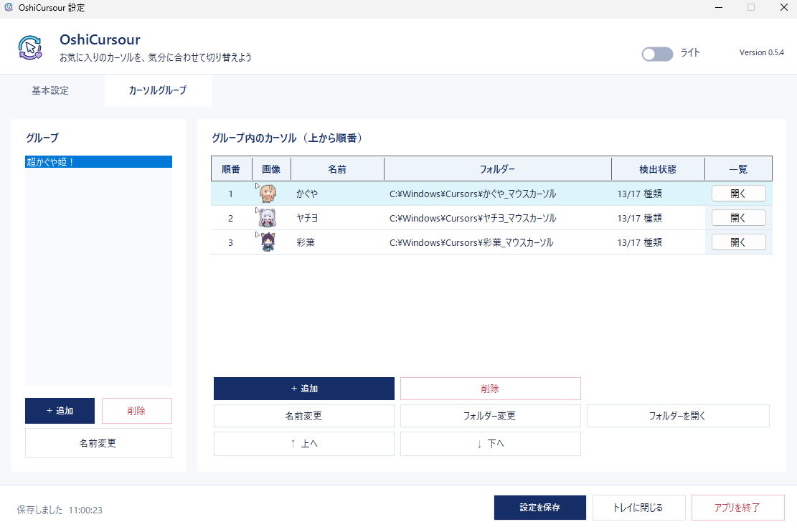Add a new group with 追加 in the グループ panel

pyautogui.click(x=60, y=411)
